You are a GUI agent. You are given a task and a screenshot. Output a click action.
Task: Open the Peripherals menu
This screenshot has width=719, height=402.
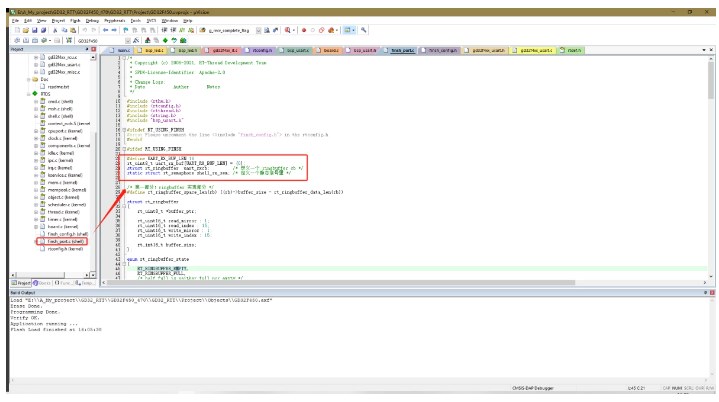click(x=115, y=21)
